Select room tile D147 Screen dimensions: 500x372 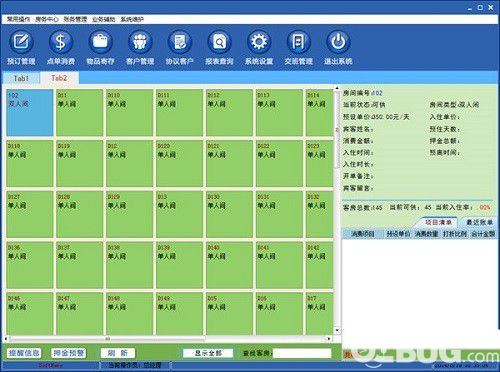[x=79, y=314]
